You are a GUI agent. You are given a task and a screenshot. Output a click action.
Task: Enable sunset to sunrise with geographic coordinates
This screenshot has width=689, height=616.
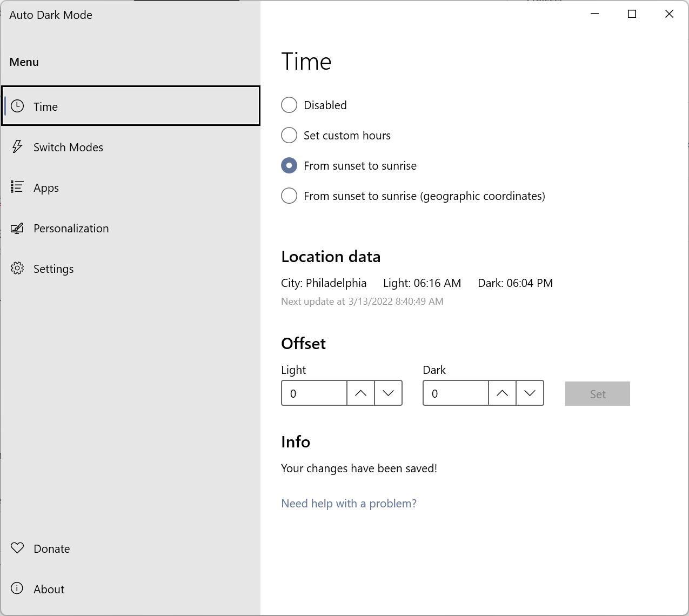(289, 196)
